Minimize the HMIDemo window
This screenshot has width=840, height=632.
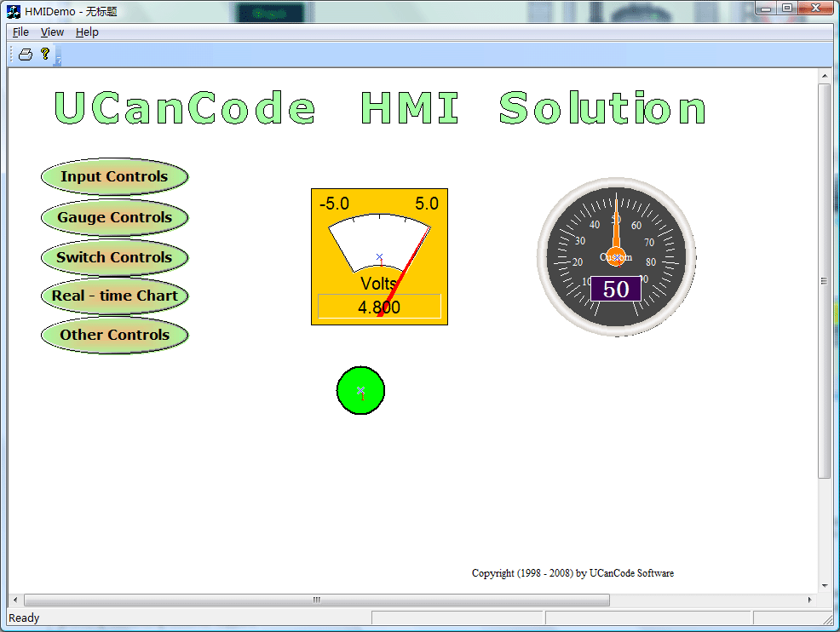[x=766, y=8]
